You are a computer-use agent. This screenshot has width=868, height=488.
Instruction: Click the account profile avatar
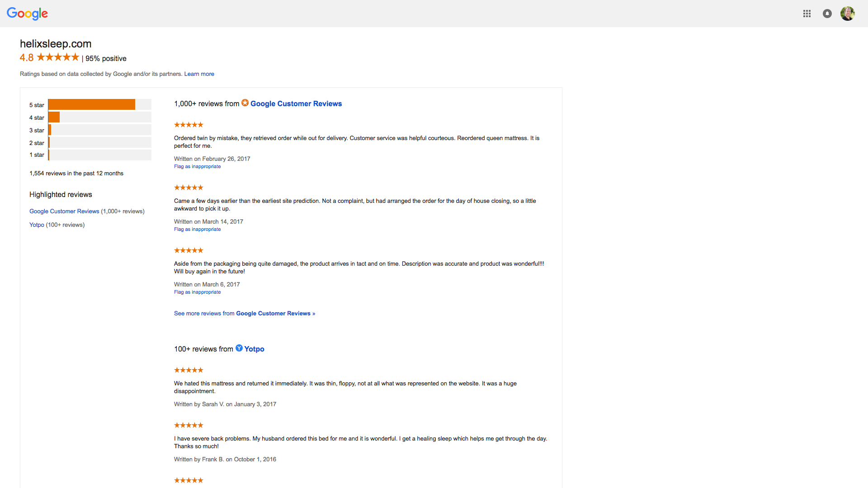[x=848, y=14]
